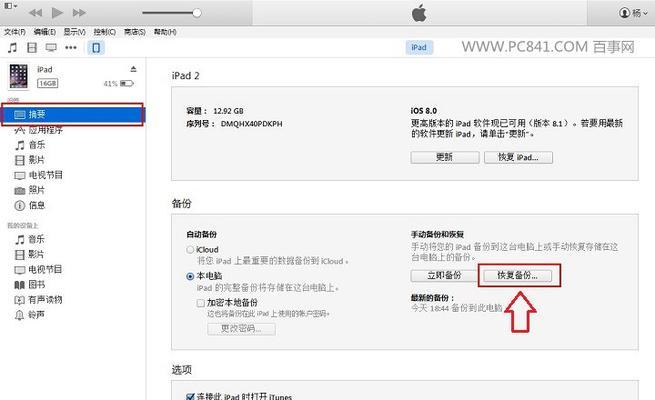Open the 显示(V) menu
This screenshot has height=400, width=655.
click(x=74, y=32)
